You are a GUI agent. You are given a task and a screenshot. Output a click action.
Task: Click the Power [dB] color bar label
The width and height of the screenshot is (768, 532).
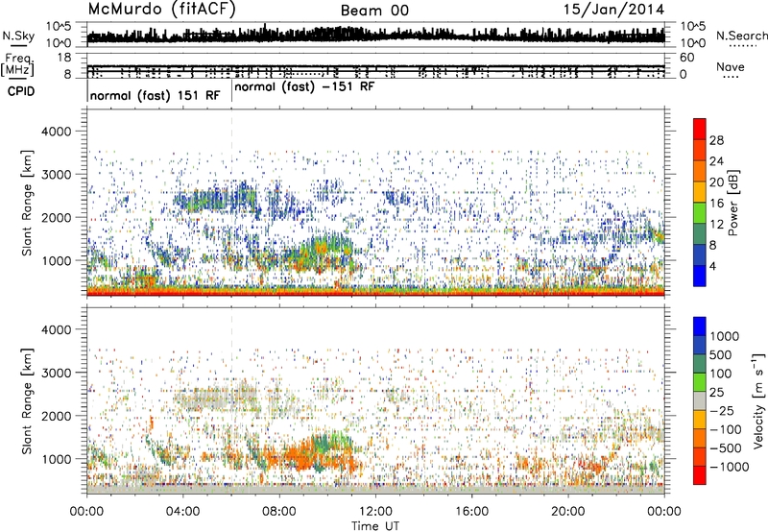(x=732, y=203)
